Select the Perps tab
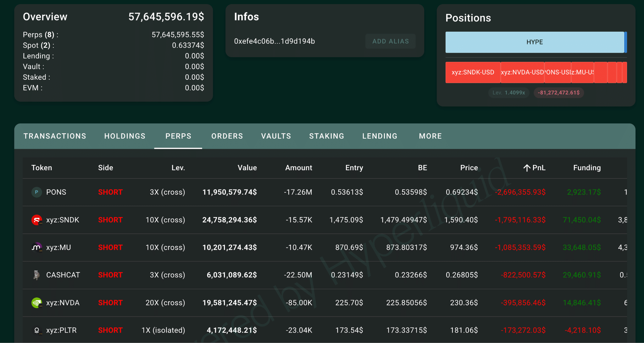 pos(178,136)
